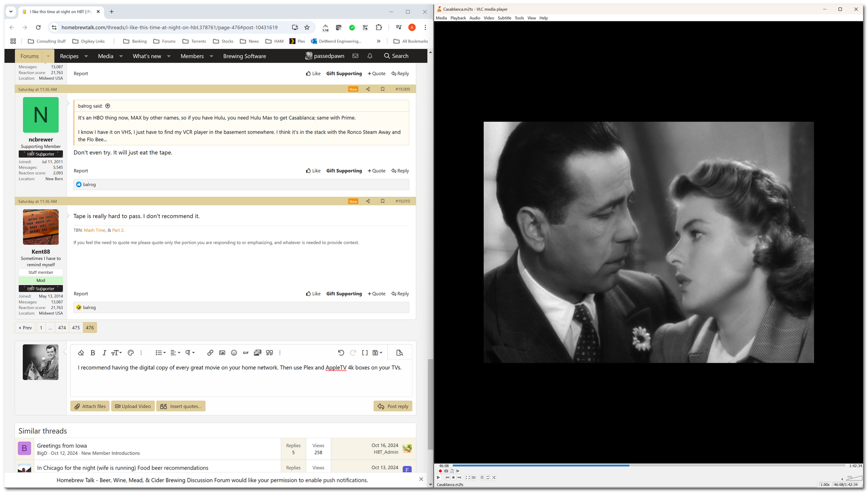Share post #19,009 via share icon
This screenshot has width=868, height=493.
point(368,89)
